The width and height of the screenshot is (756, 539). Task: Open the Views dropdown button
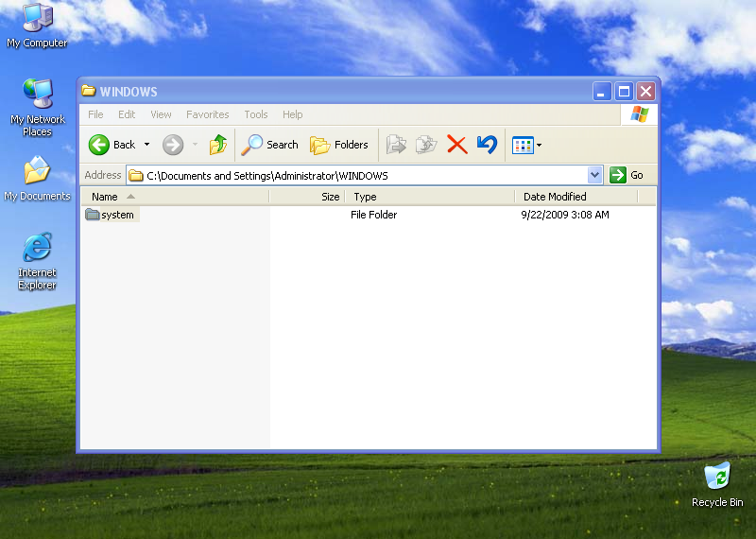coord(525,145)
